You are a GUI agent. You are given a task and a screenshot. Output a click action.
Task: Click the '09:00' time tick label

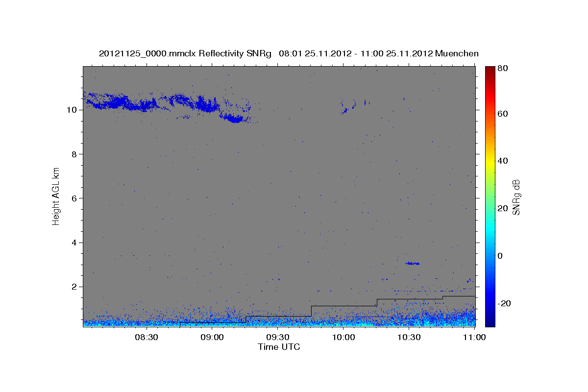(x=212, y=337)
